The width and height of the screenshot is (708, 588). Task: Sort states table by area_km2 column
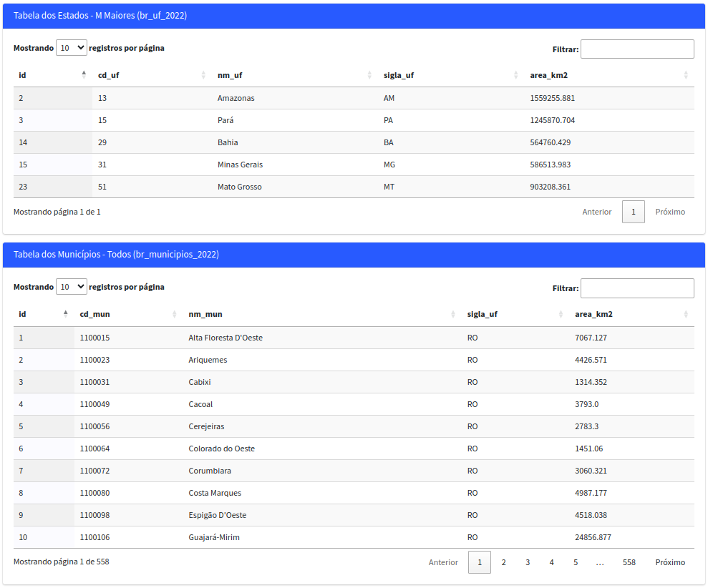[548, 74]
